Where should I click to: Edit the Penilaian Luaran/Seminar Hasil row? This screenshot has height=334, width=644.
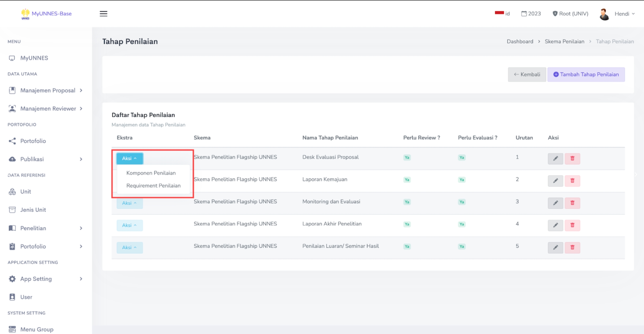555,248
